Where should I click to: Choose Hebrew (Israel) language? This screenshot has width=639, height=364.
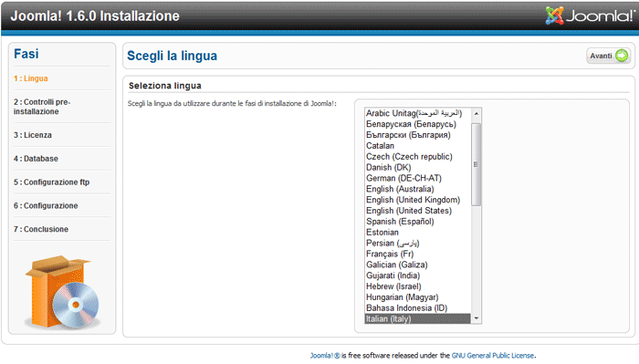coord(418,286)
